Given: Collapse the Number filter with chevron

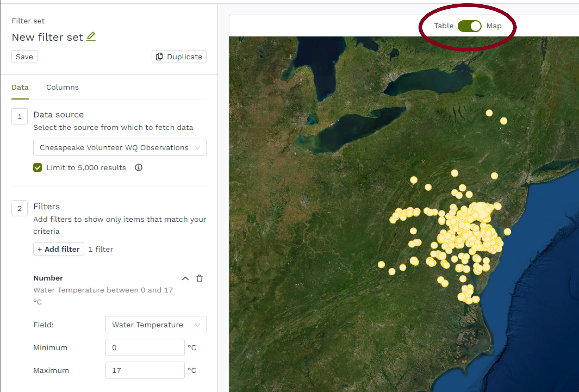Looking at the screenshot, I should pos(185,278).
